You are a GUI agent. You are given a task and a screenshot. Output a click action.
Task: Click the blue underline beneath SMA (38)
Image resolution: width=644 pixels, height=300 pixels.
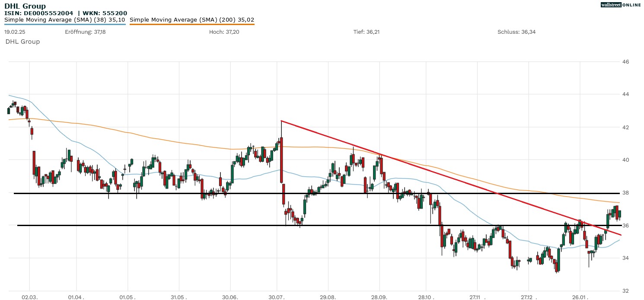tap(65, 24)
